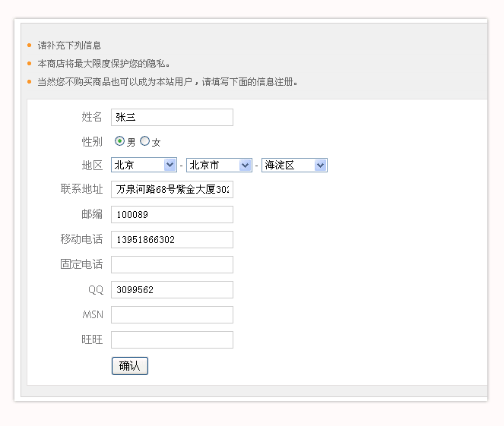Click the 联系地址 address input field
The image size is (504, 426).
click(x=172, y=189)
